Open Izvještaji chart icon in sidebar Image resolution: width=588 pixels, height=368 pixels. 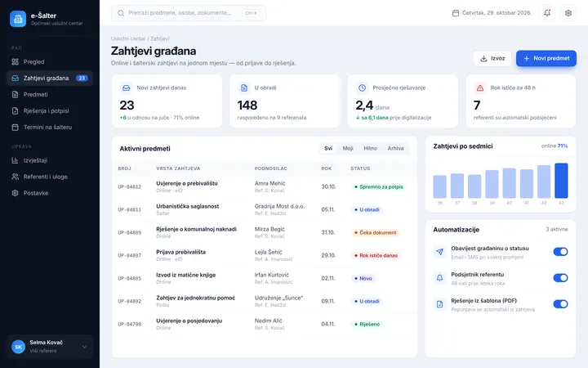(x=15, y=160)
